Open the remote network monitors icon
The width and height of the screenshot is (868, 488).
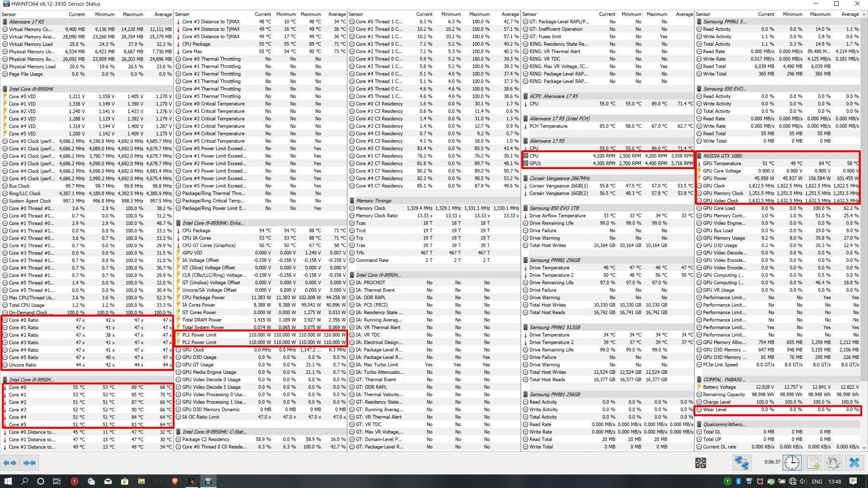click(x=741, y=463)
